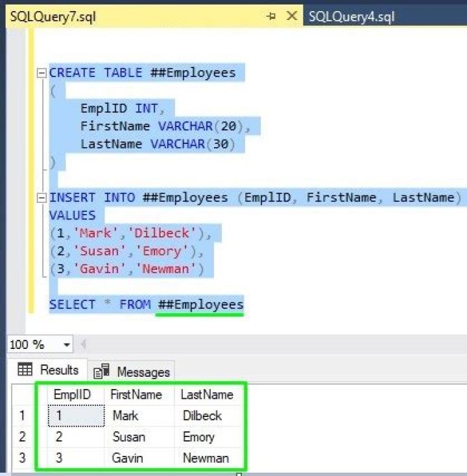This screenshot has width=467, height=476.
Task: Select the FirstName column header
Action: coord(139,395)
